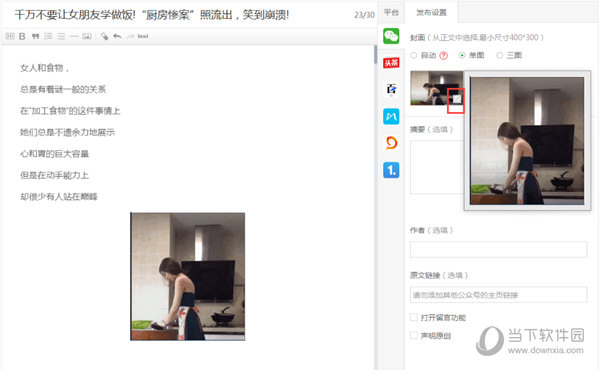Select the blue M-shaped platform icon
Screen dimensions: 600x370
click(391, 116)
